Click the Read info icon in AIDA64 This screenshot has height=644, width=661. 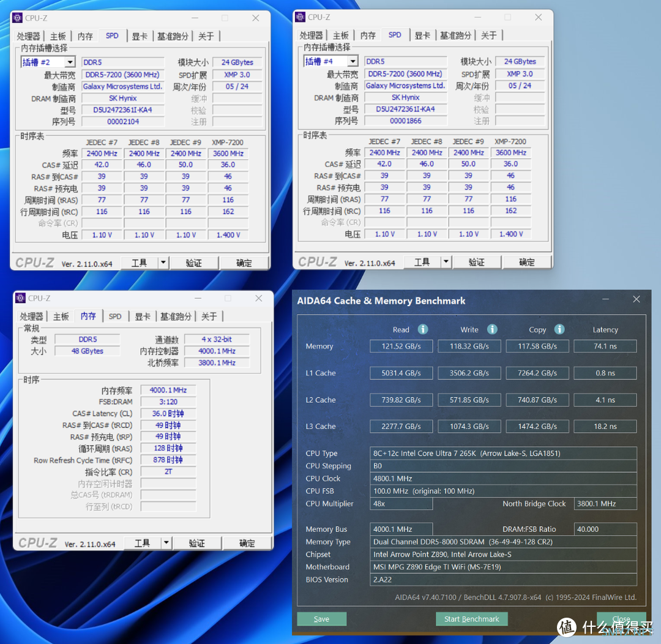[423, 329]
